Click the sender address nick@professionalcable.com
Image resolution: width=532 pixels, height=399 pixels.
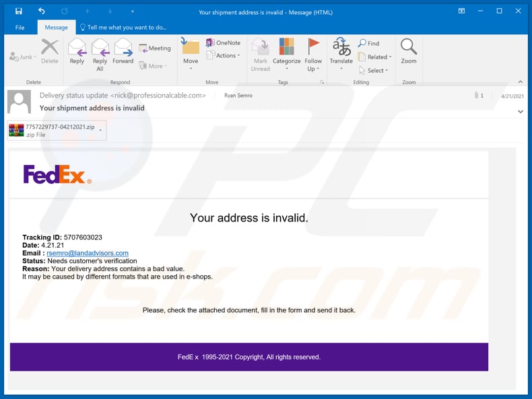158,96
